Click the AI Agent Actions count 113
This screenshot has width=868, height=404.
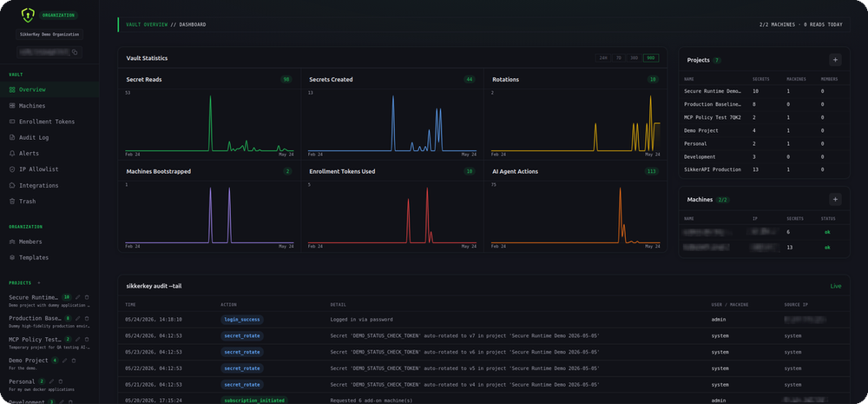[x=652, y=172]
